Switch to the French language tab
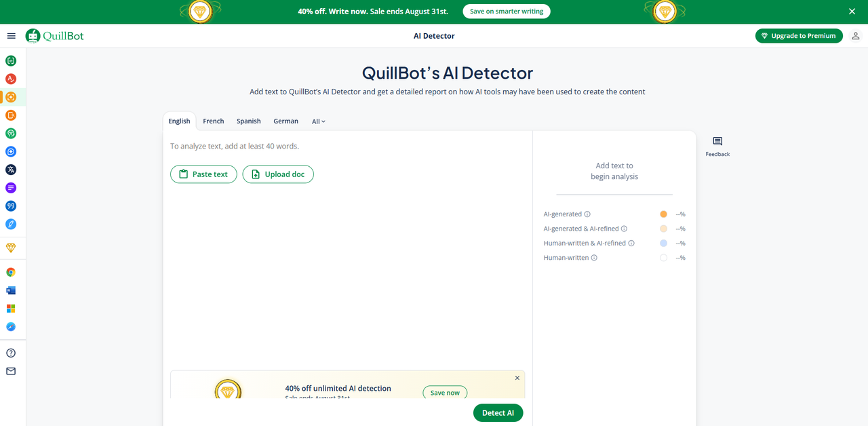The image size is (868, 426). [214, 121]
